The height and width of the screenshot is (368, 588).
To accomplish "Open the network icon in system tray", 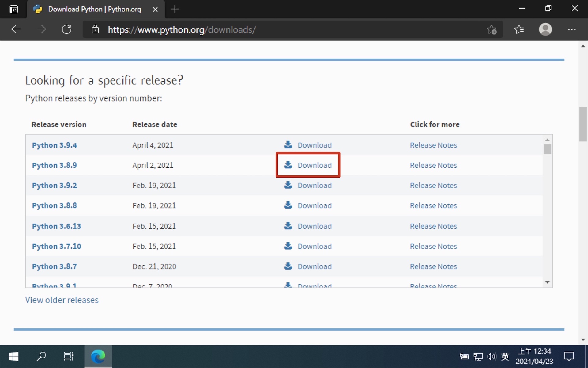I will tap(478, 356).
